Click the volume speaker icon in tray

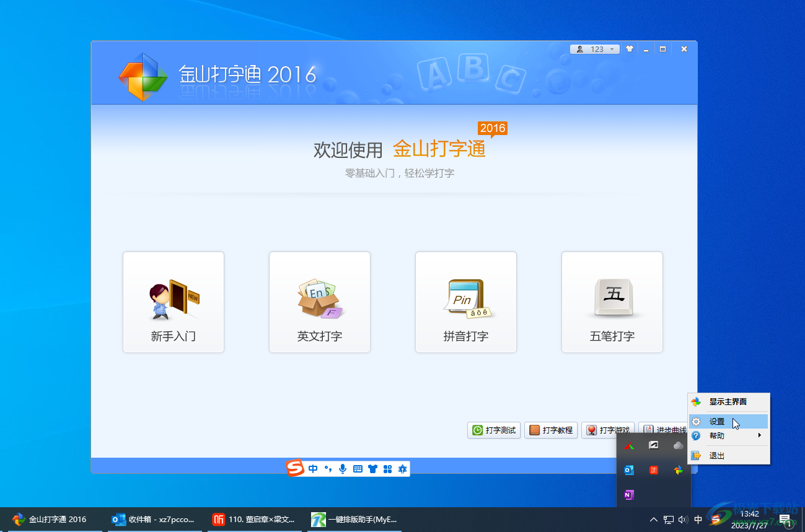click(x=683, y=520)
